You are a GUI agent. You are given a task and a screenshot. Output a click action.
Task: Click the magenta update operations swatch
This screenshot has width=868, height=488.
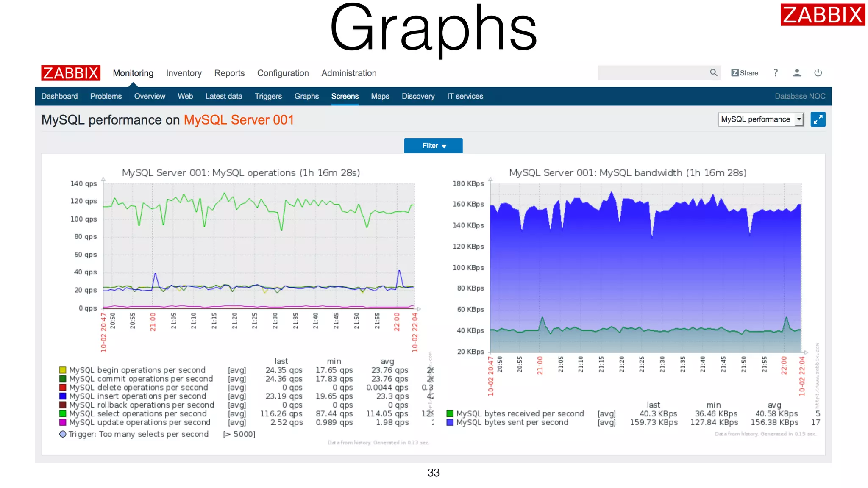[63, 422]
